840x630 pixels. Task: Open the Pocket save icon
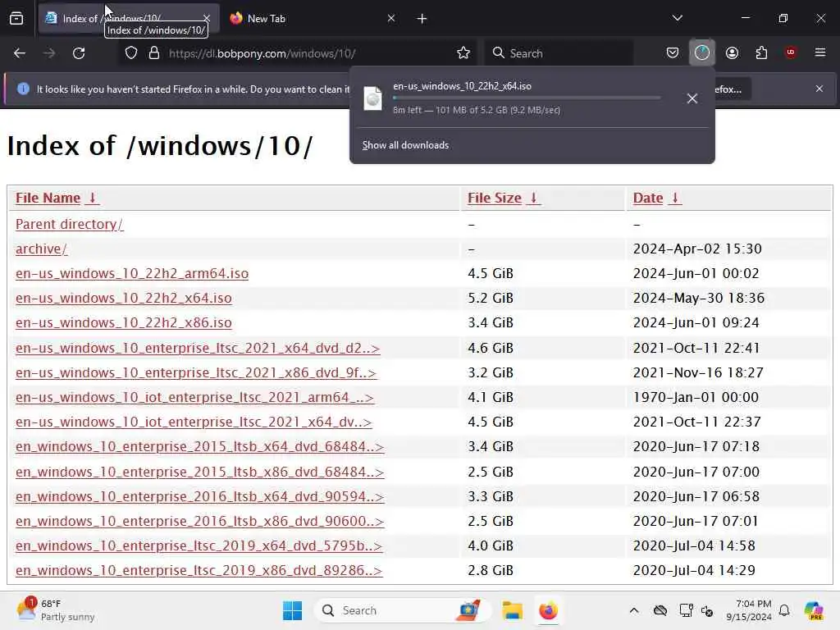(x=673, y=52)
